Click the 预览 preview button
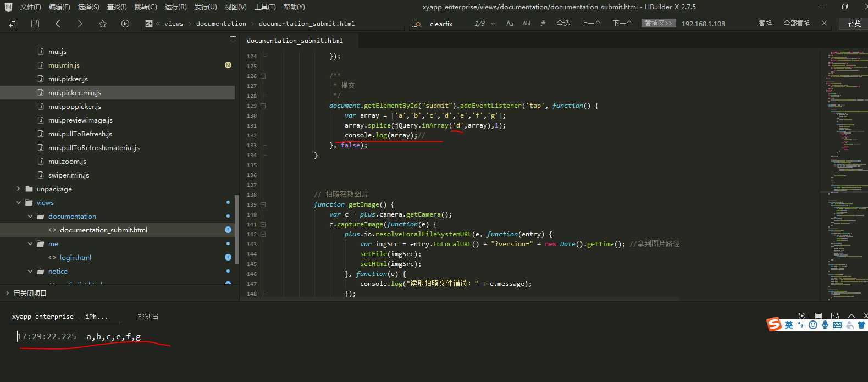Viewport: 868px width, 382px height. click(x=854, y=24)
